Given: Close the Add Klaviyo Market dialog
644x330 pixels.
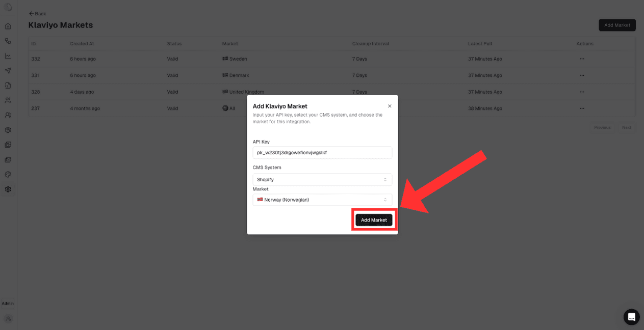Looking at the screenshot, I should [390, 106].
